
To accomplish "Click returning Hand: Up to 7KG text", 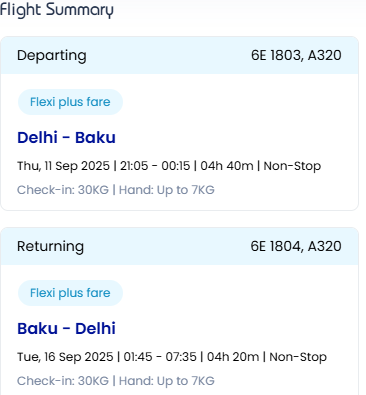I will 167,381.
